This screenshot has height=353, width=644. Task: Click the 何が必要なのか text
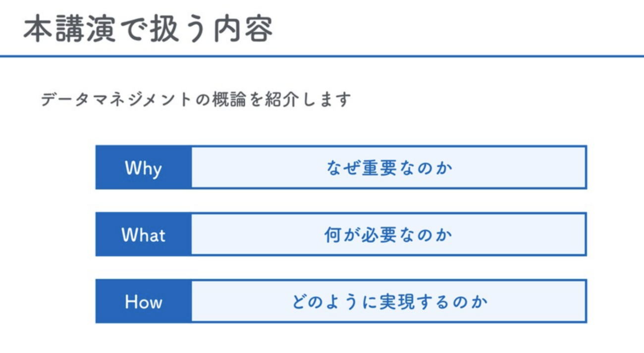[x=389, y=235]
